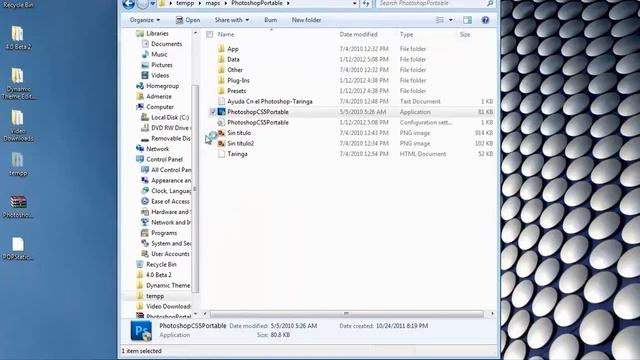This screenshot has height=360, width=640.
Task: Click the change view icon
Action: pos(440,20)
